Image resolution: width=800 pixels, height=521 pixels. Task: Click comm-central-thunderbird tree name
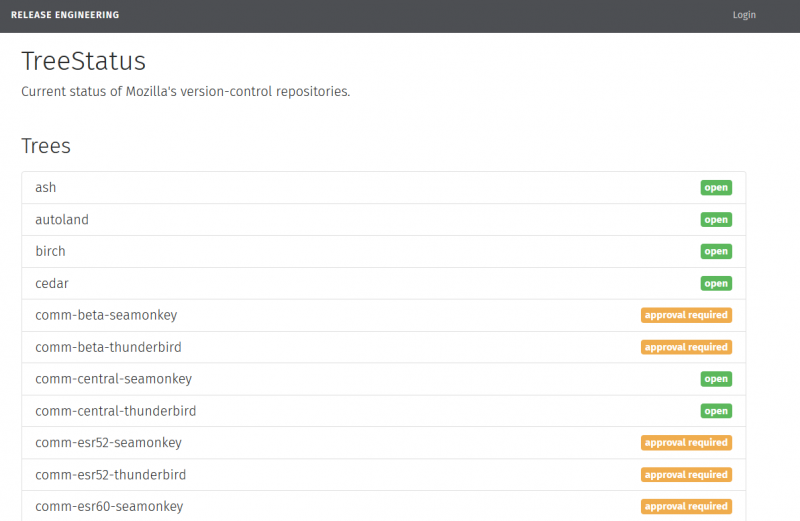point(115,411)
